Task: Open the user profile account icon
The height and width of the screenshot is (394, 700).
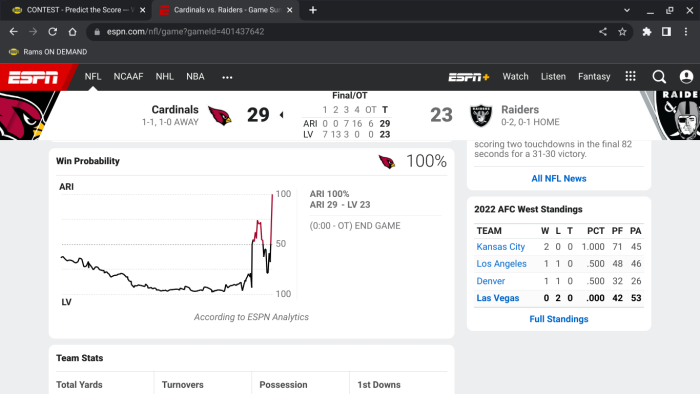Action: [x=686, y=77]
